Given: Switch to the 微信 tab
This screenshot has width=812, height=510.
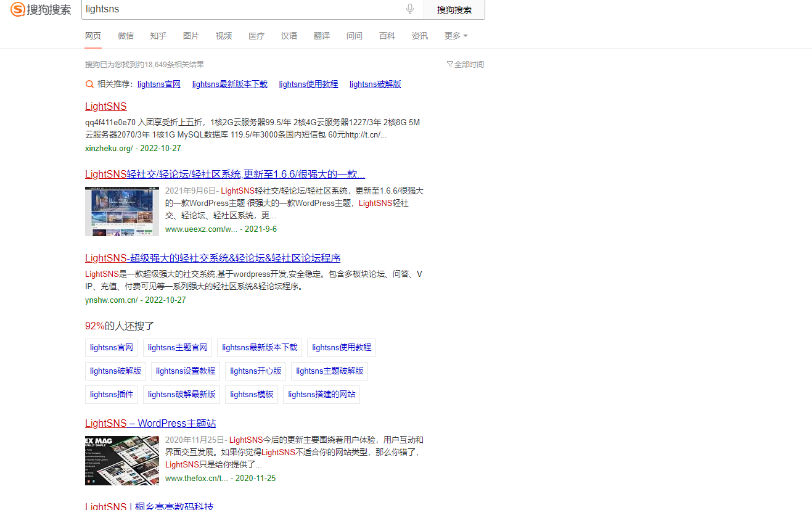Looking at the screenshot, I should (126, 36).
